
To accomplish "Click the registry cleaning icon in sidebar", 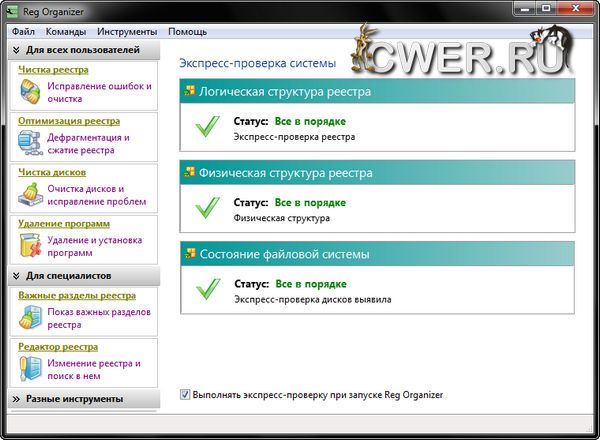I will click(31, 93).
